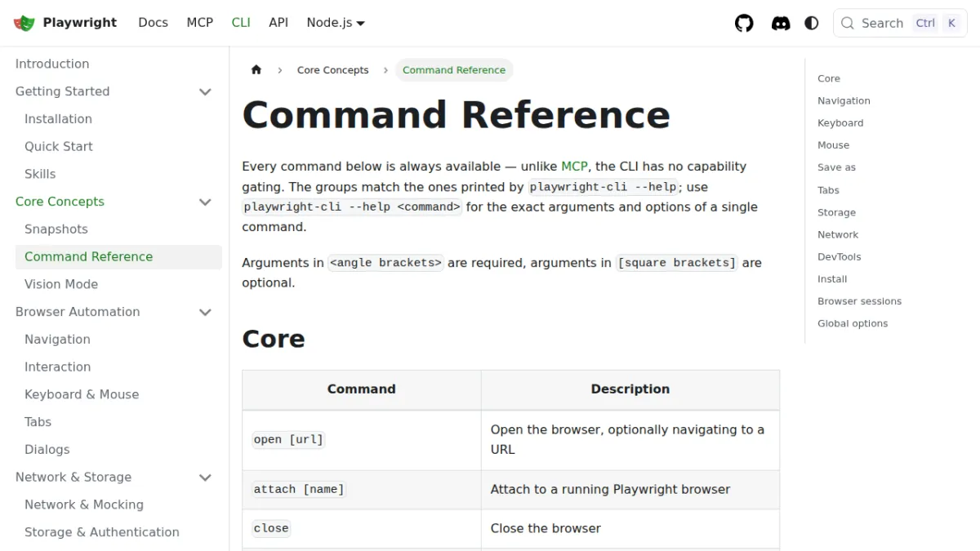980x551 pixels.
Task: Toggle dark and light mode
Action: [x=812, y=23]
